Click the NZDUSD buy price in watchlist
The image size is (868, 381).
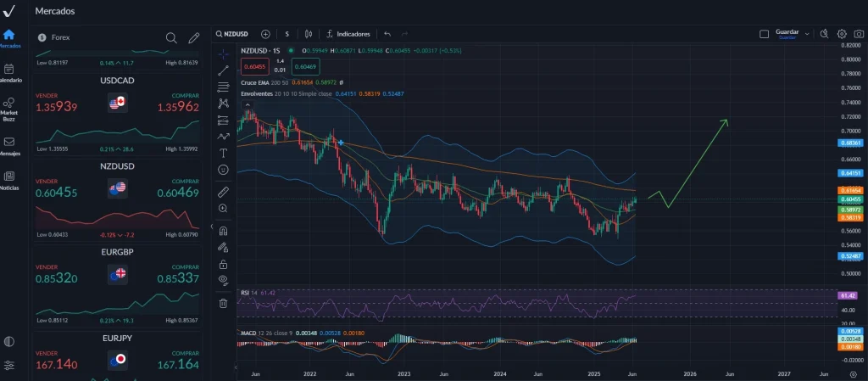(178, 193)
